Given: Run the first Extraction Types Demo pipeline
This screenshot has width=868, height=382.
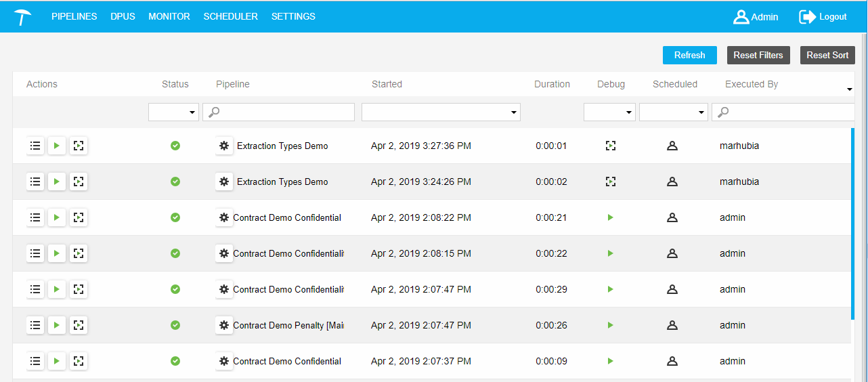Looking at the screenshot, I should click(57, 146).
